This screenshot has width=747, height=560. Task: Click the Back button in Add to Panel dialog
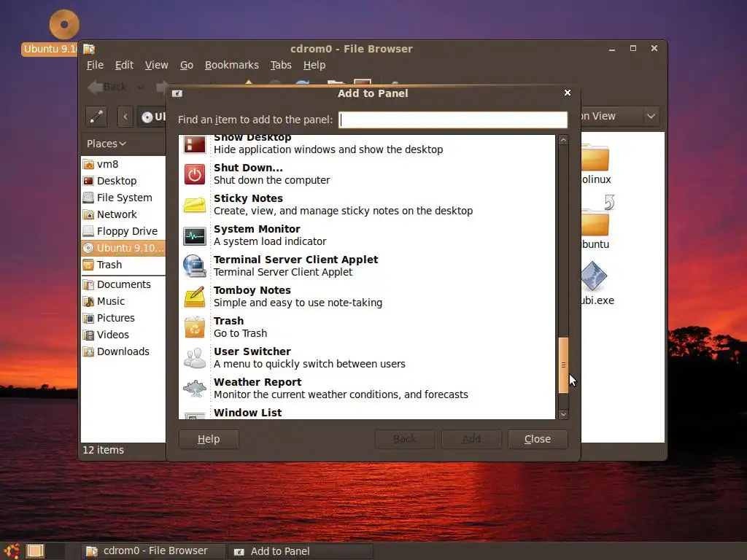404,439
